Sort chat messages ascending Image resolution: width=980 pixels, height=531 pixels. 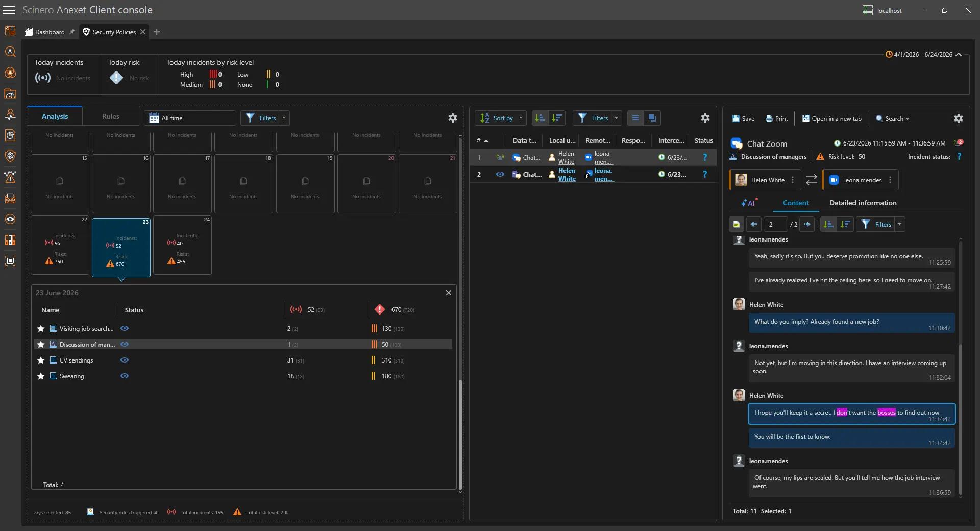[828, 225]
